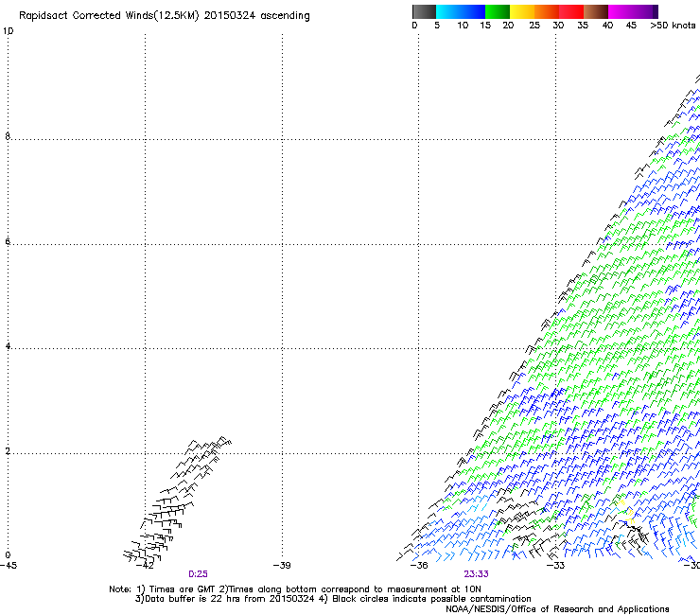Screen dimensions: 700x615
Task: Click the 'Times are GMT' note line
Action: tap(295, 589)
